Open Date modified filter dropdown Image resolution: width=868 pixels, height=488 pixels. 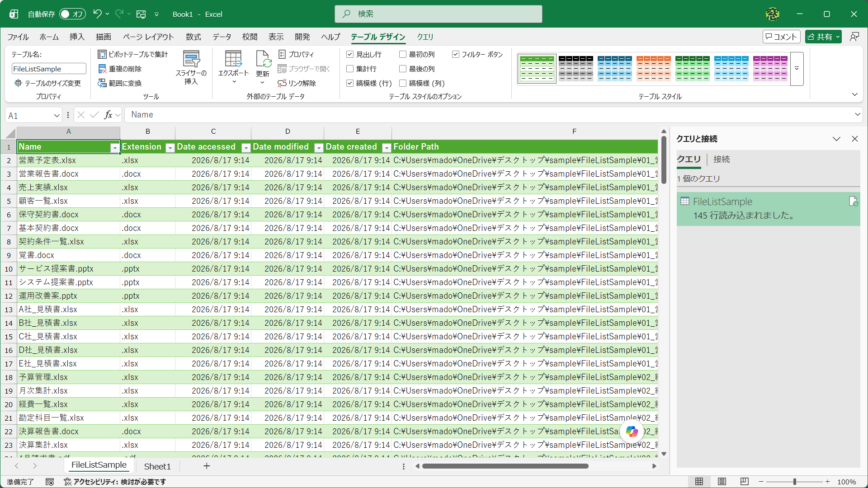[319, 148]
